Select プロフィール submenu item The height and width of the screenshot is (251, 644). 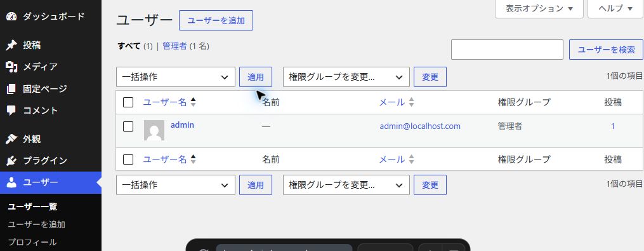(32, 242)
